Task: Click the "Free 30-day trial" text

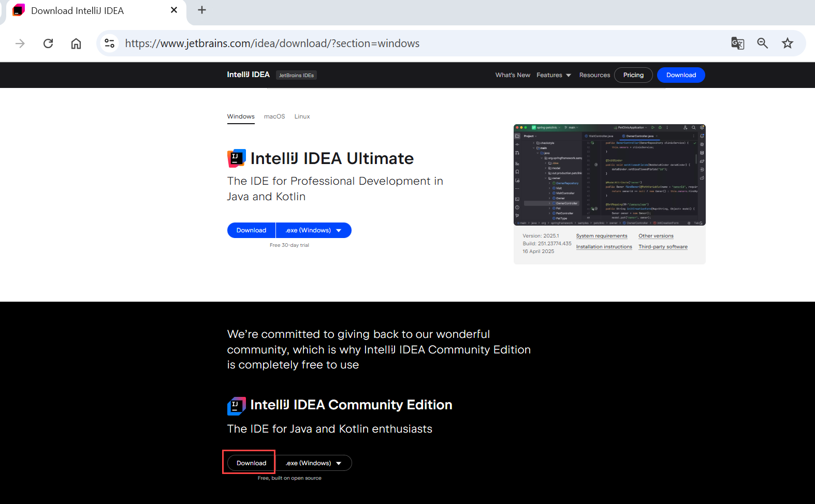Action: coord(289,245)
